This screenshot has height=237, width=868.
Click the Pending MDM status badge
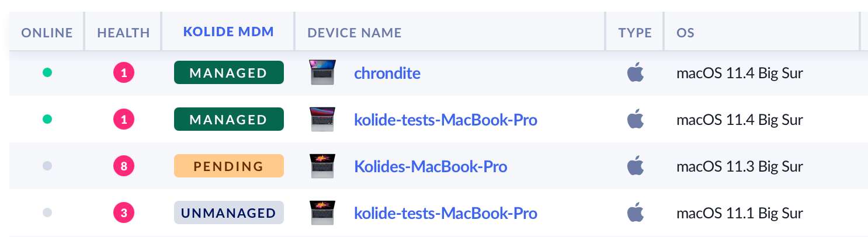[x=228, y=166]
